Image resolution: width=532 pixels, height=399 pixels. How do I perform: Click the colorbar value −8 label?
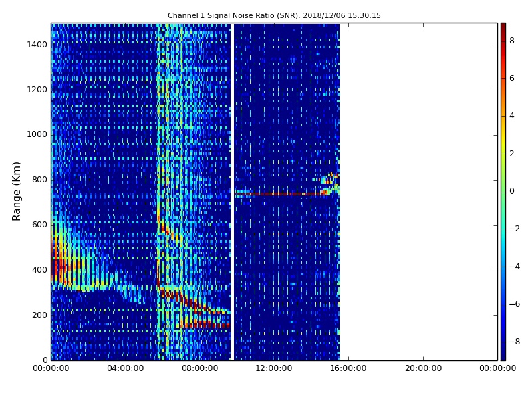pos(514,342)
